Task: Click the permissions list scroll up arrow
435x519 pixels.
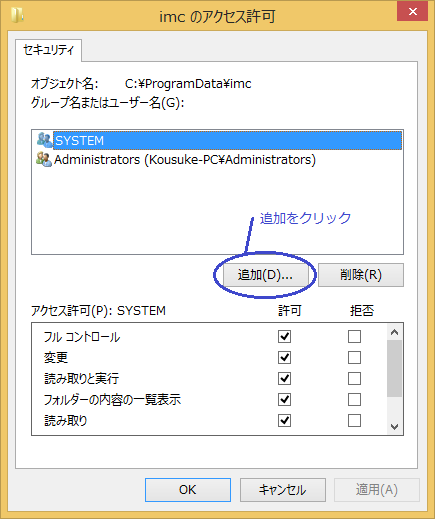Action: [395, 332]
